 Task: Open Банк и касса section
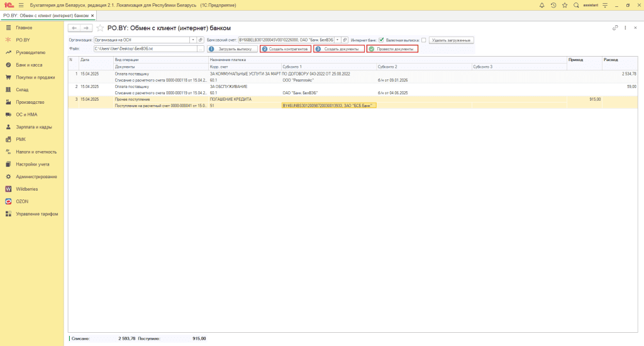click(28, 65)
